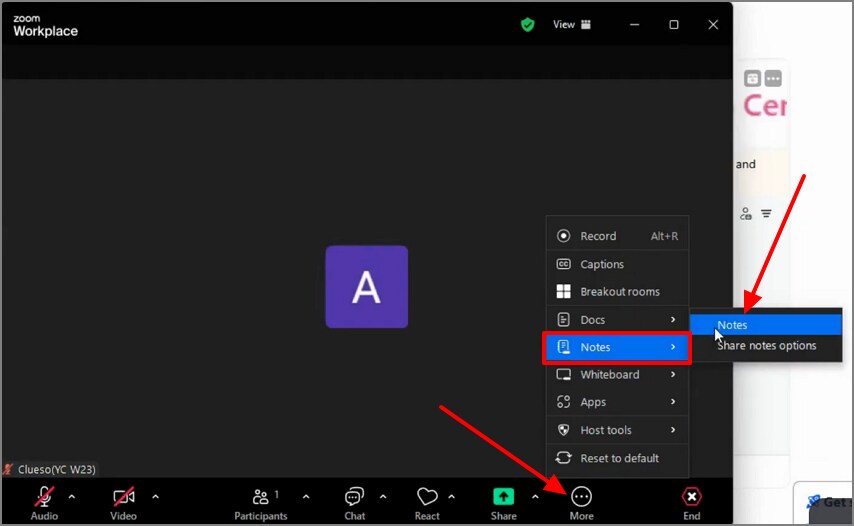Open the Participants panel
This screenshot has height=526, width=854.
click(x=261, y=503)
